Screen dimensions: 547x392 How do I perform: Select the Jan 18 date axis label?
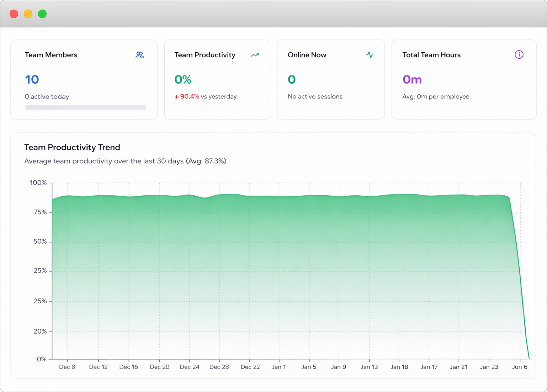point(399,367)
